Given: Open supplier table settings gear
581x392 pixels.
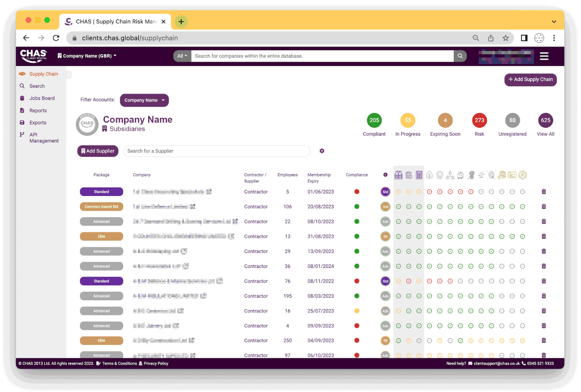Looking at the screenshot, I should coord(322,151).
